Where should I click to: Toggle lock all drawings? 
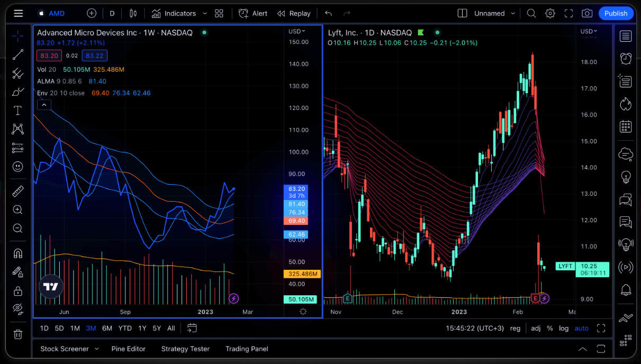17,291
